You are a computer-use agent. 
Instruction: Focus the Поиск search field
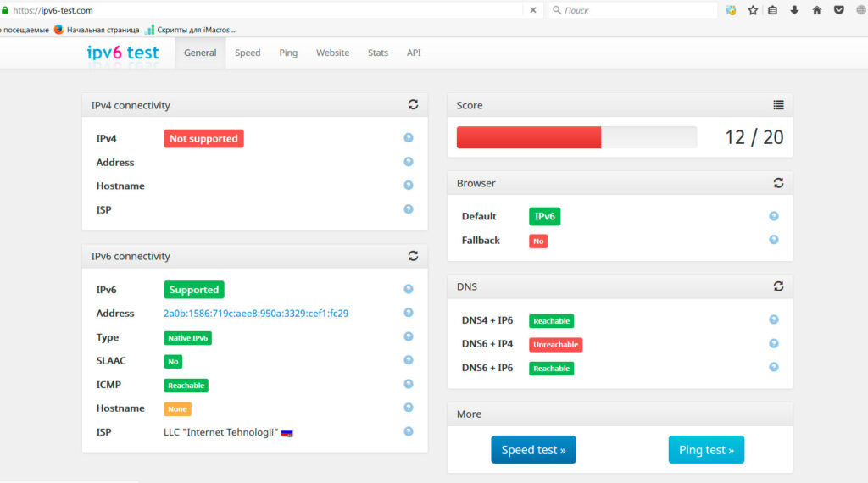(x=632, y=10)
